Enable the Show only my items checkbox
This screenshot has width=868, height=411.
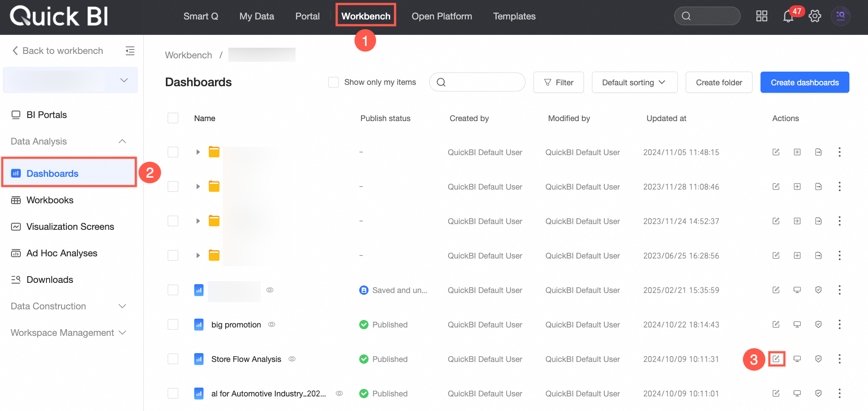tap(334, 82)
